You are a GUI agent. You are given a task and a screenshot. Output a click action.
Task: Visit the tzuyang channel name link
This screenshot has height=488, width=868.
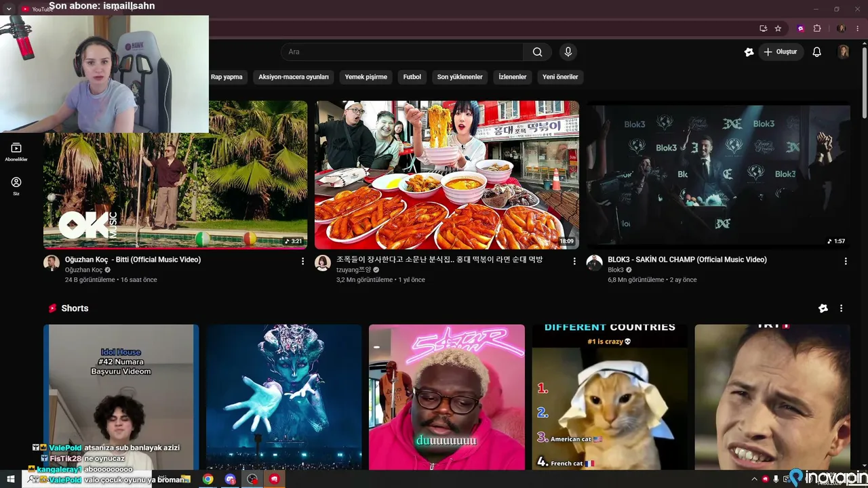tap(354, 270)
